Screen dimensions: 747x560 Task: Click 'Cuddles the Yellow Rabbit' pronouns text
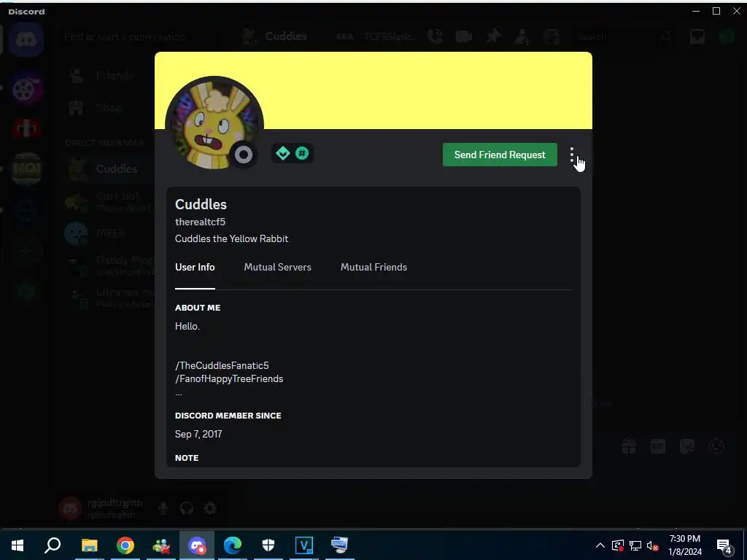point(231,238)
